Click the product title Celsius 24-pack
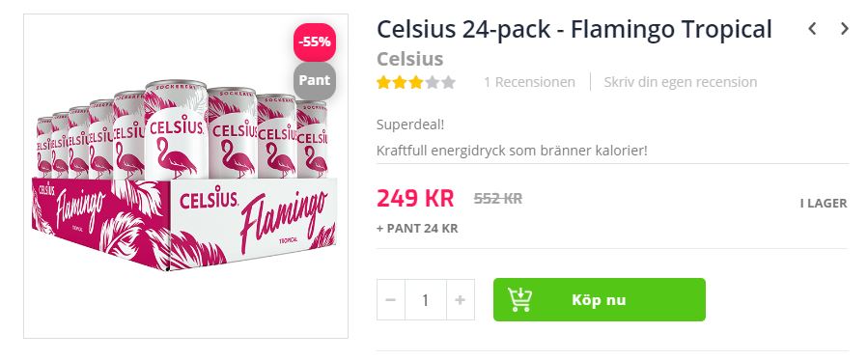The width and height of the screenshot is (868, 360). click(574, 29)
